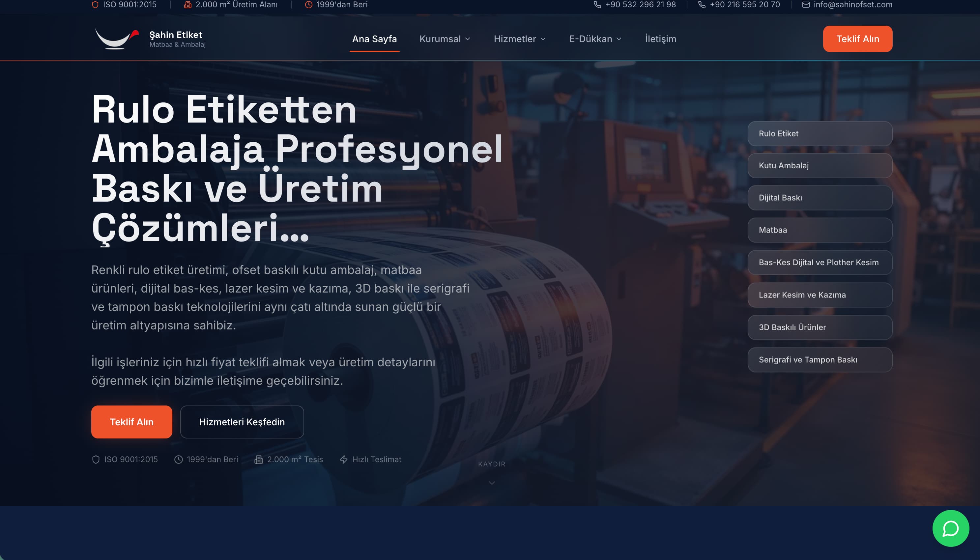Click the building icon beside 2.000 m² Tesis
The image size is (980, 560).
pos(258,459)
